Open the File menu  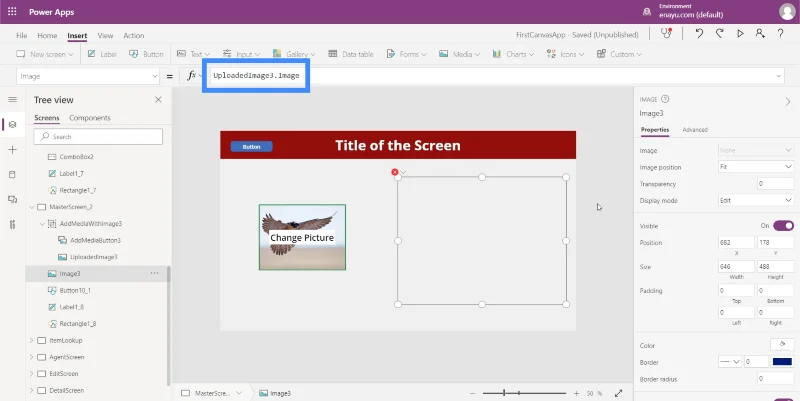coord(21,35)
